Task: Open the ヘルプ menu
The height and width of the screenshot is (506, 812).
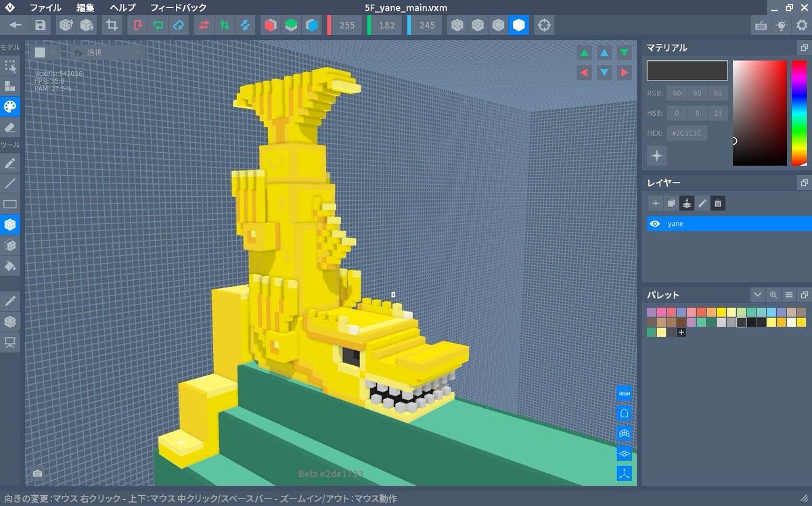Action: [x=122, y=7]
